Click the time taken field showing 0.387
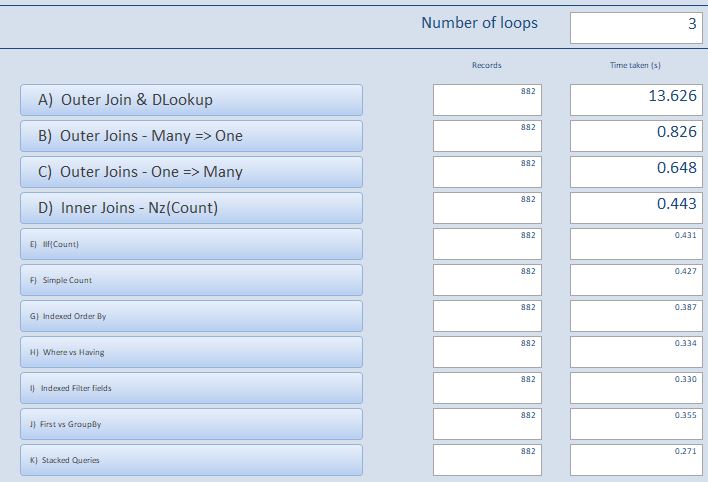This screenshot has height=482, width=708. 636,315
